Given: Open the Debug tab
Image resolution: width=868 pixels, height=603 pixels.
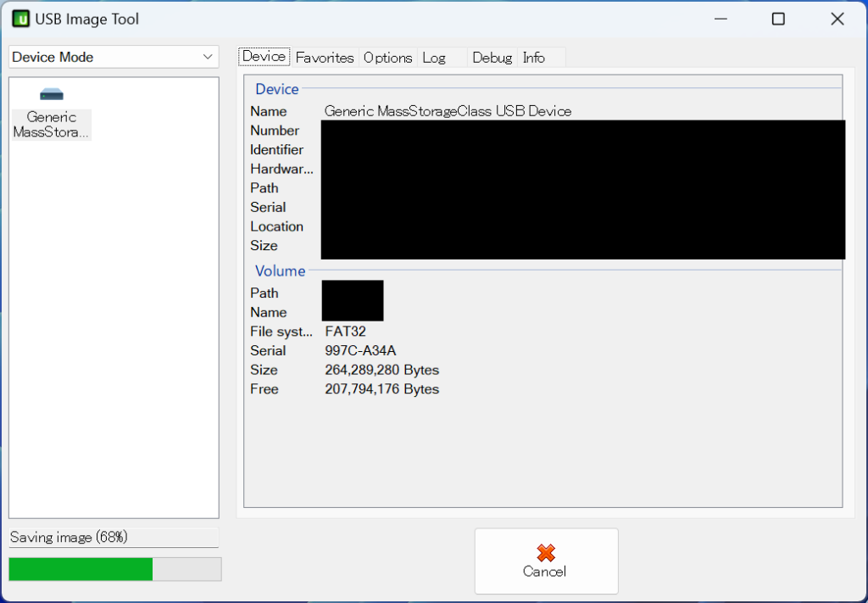Looking at the screenshot, I should tap(492, 58).
